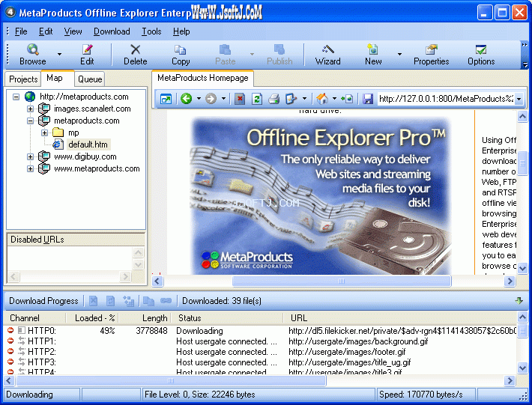Select default.htm in the map tree
This screenshot has height=405, width=532.
click(x=88, y=144)
